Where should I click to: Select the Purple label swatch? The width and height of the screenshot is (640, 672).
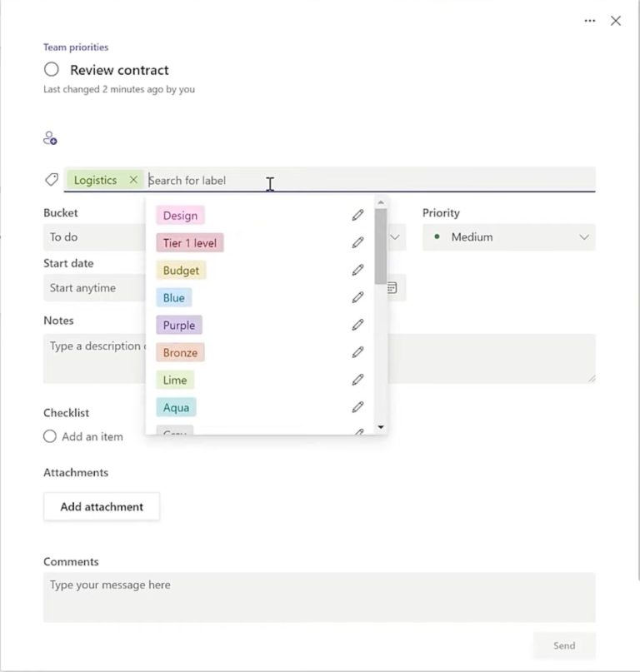click(178, 325)
